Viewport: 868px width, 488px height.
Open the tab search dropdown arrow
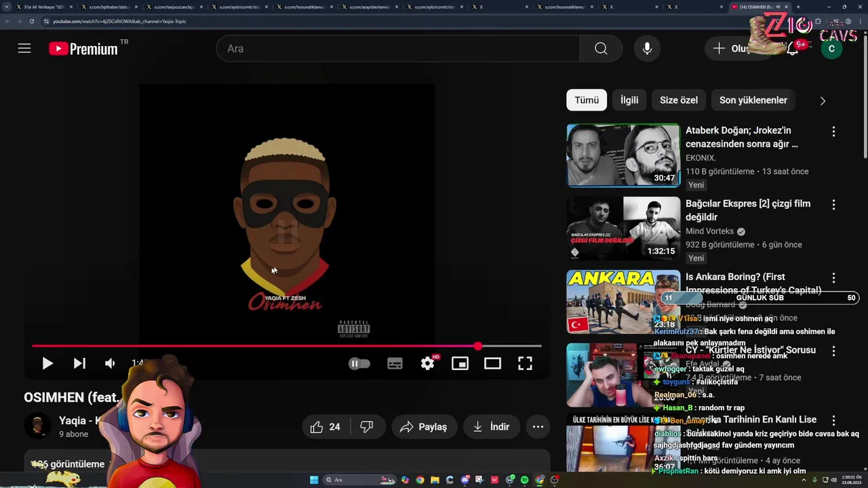[7, 7]
